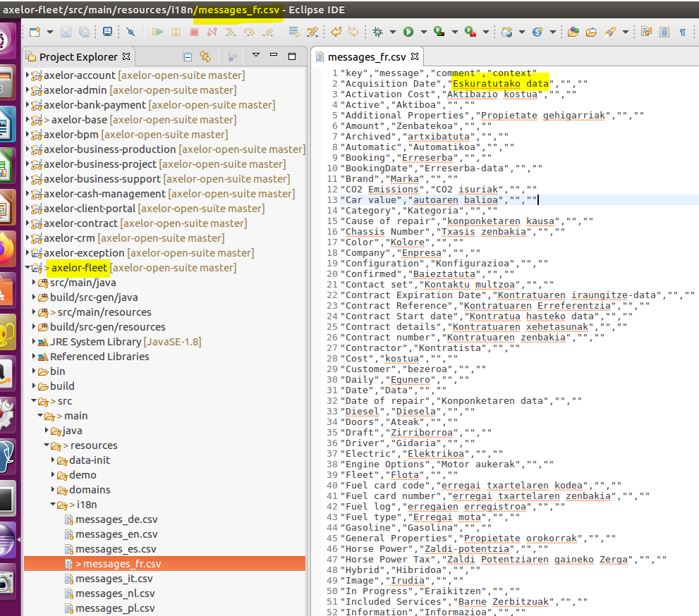Click the Run with Coverage icon
This screenshot has width=699, height=616.
click(439, 32)
